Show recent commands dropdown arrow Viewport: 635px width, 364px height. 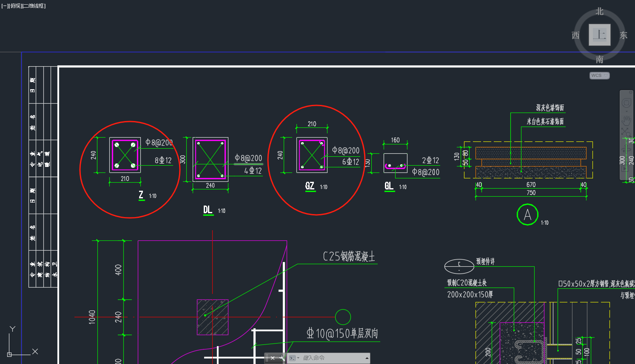tap(298, 358)
